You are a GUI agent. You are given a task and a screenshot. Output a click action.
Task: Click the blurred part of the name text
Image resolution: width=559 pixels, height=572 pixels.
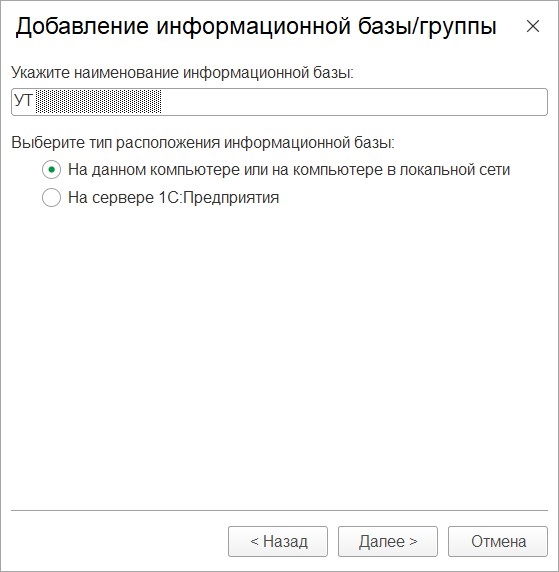(x=98, y=101)
